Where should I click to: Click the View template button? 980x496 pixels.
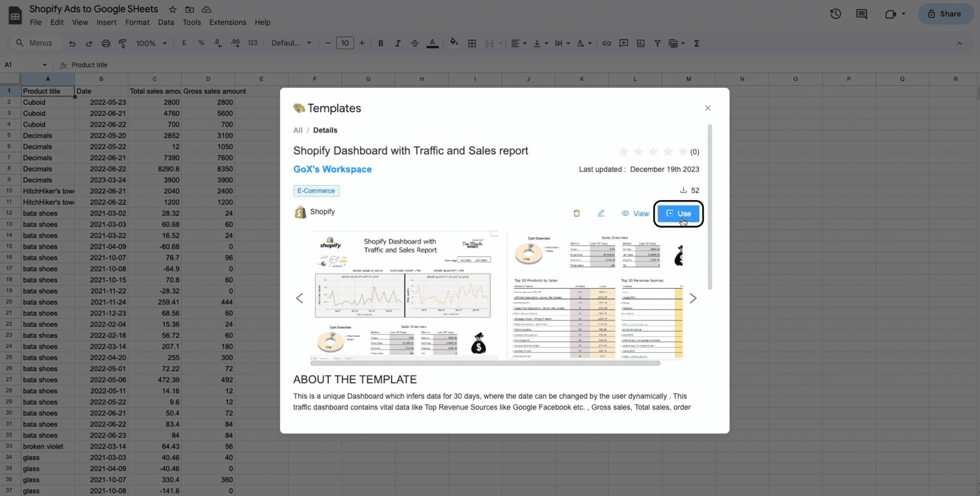tap(635, 213)
